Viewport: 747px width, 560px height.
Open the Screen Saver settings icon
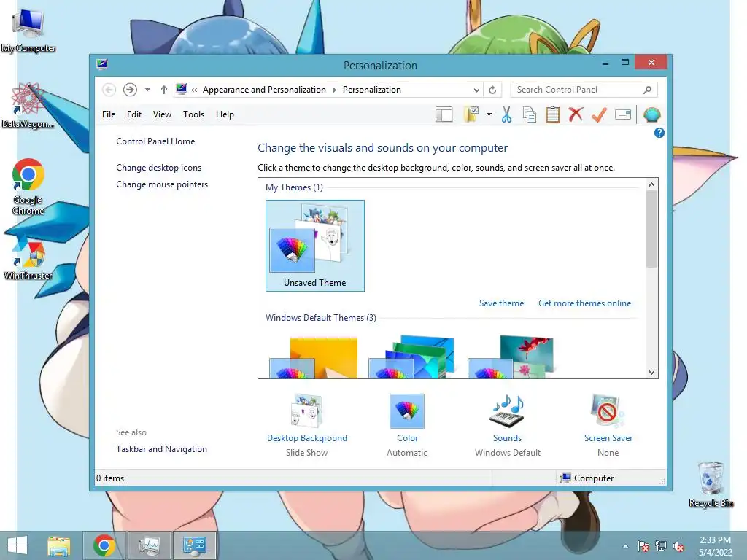[608, 411]
